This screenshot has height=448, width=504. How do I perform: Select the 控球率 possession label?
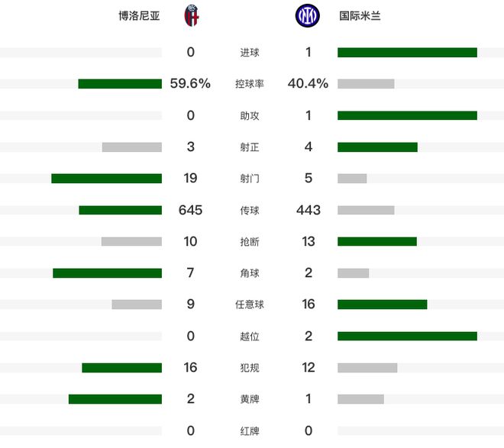(x=250, y=84)
